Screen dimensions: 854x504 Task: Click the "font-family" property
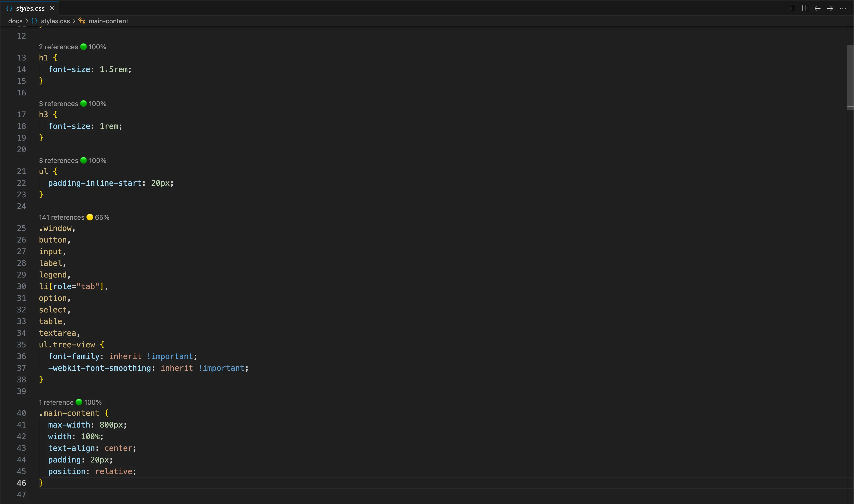[x=74, y=356]
